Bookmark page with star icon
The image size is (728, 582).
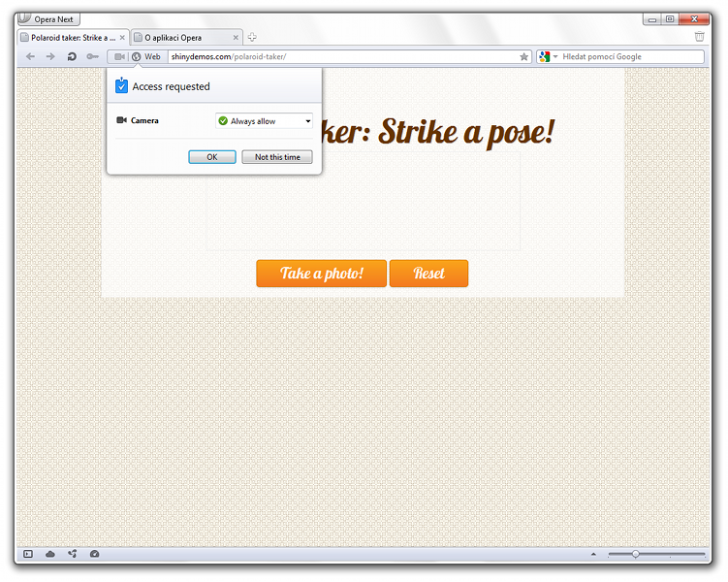(523, 56)
